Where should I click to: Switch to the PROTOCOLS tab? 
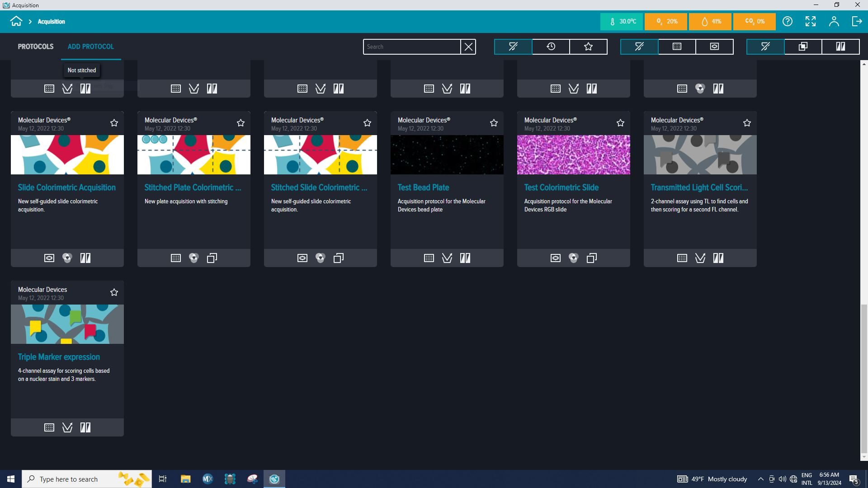tap(36, 47)
